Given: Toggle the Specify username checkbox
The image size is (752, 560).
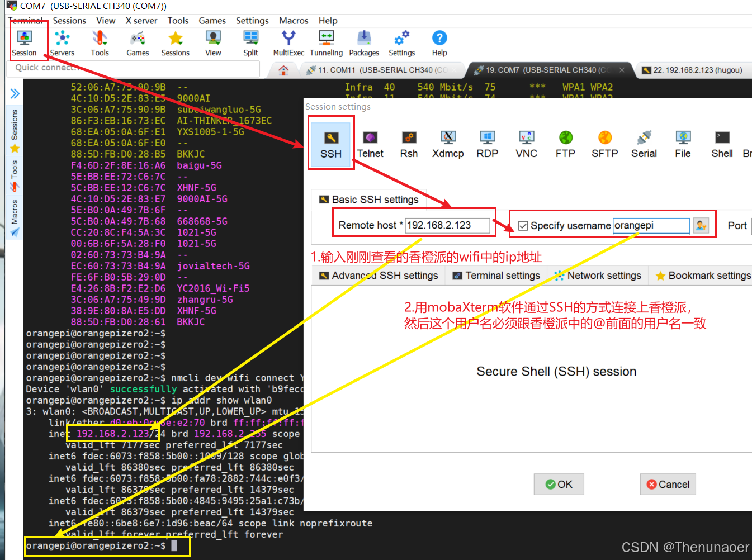Looking at the screenshot, I should (523, 226).
